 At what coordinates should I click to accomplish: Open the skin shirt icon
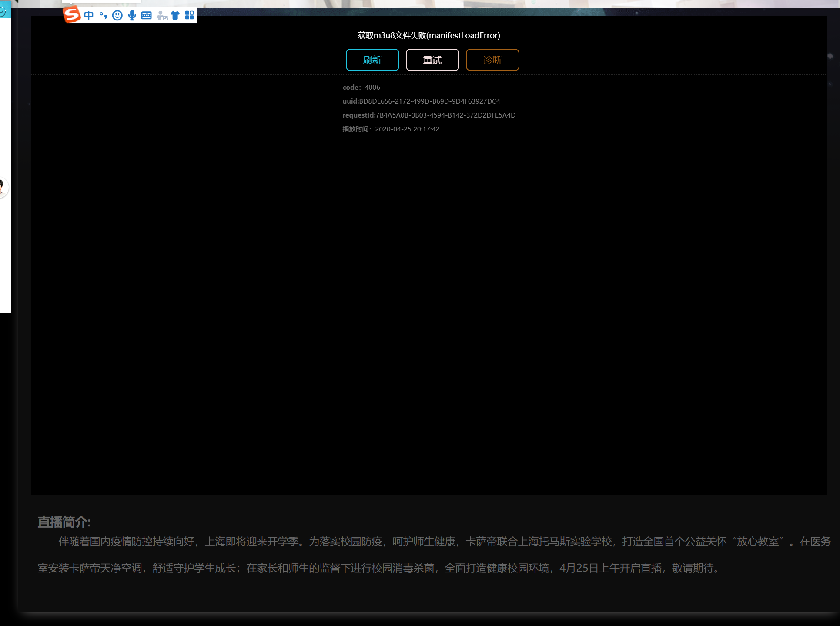(175, 16)
